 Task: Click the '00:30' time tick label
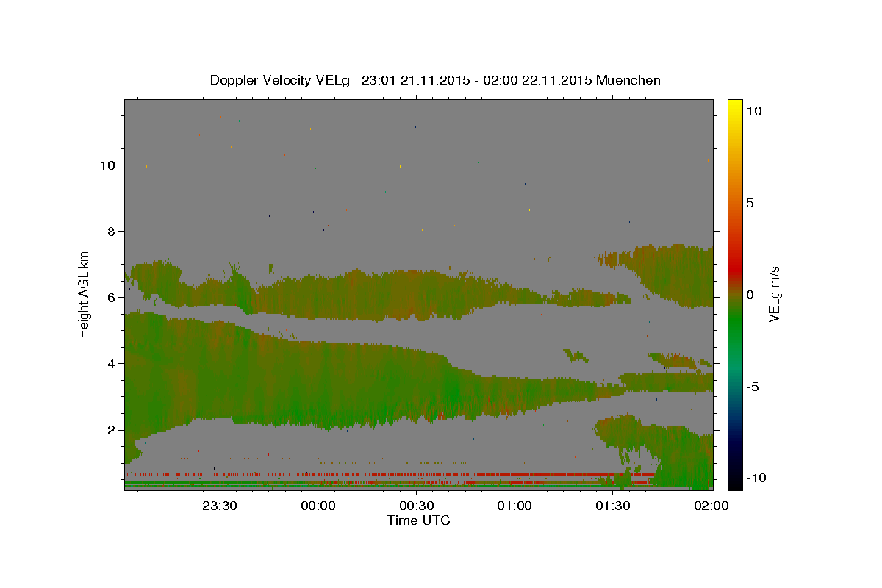[x=416, y=506]
